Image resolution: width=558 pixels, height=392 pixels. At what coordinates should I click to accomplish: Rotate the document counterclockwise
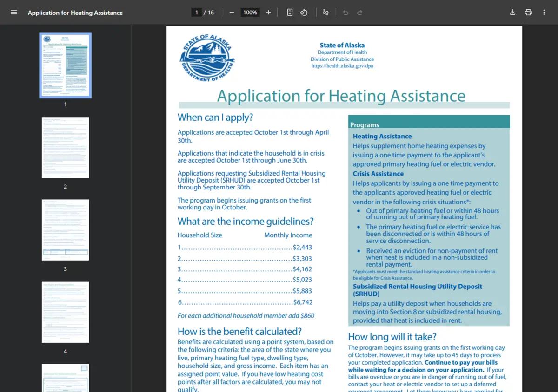(x=304, y=13)
